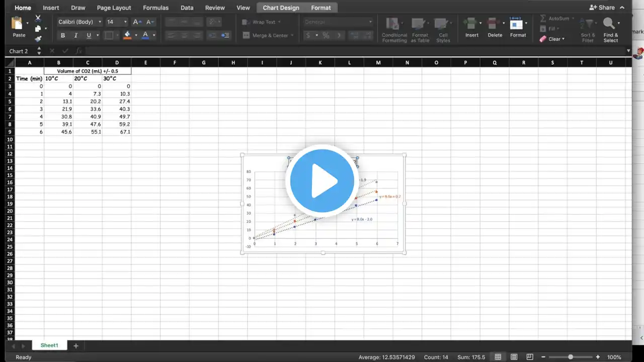Select the cell containing 67.1
644x362 pixels.
[117, 132]
